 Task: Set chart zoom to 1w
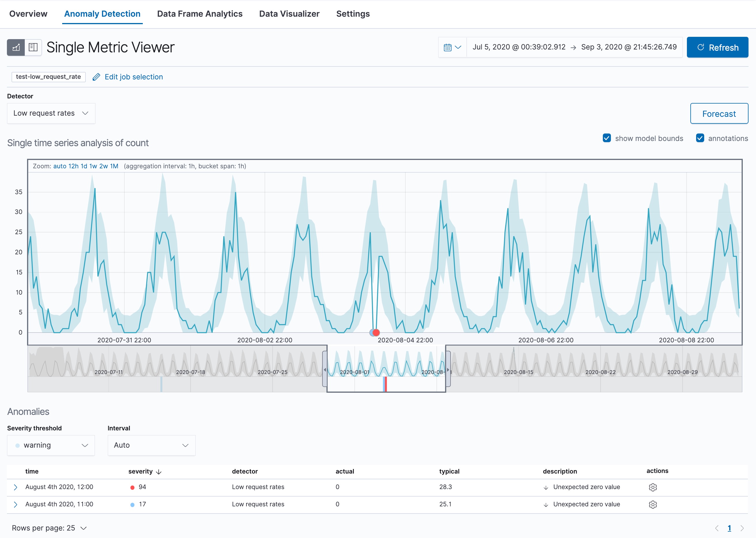(93, 166)
